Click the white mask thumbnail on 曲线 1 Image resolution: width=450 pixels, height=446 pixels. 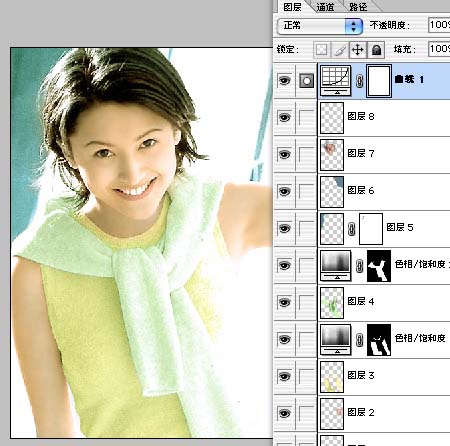[379, 81]
